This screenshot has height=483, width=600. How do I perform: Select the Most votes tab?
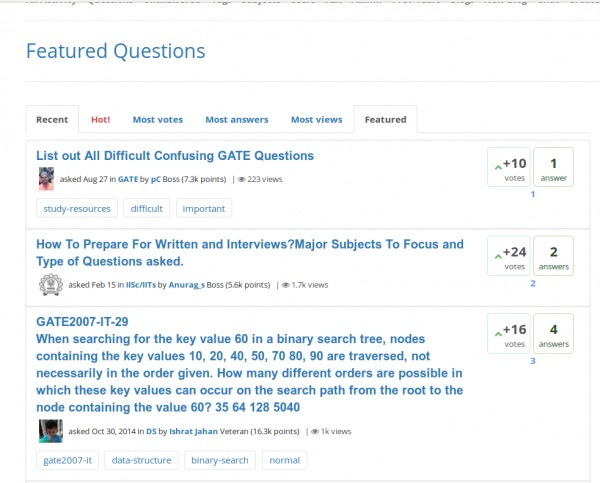click(157, 119)
